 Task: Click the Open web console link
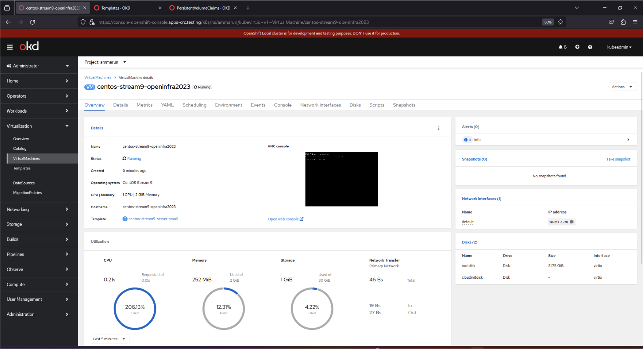click(x=286, y=219)
